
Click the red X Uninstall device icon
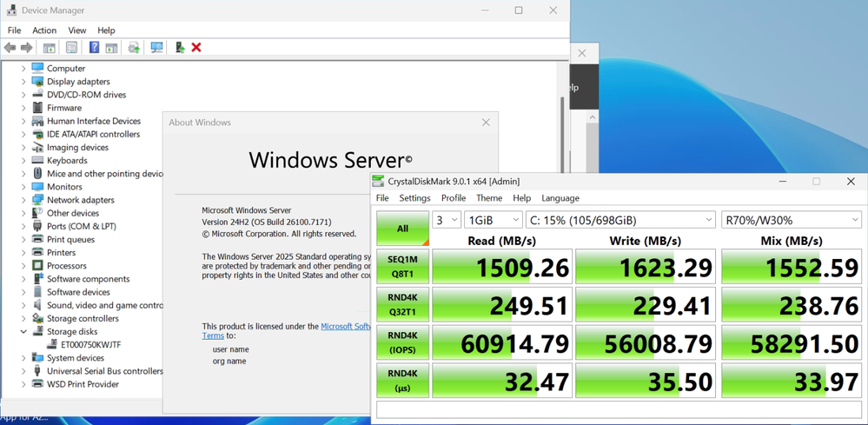196,48
